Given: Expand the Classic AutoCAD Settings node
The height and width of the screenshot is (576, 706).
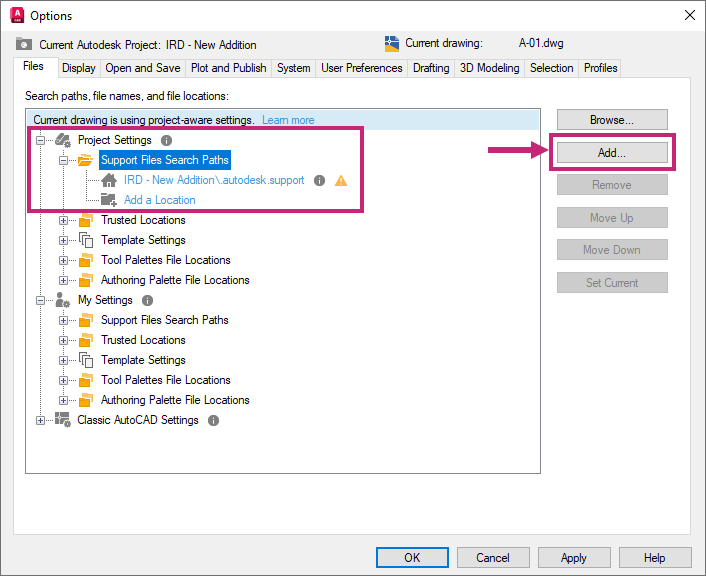Looking at the screenshot, I should [41, 420].
